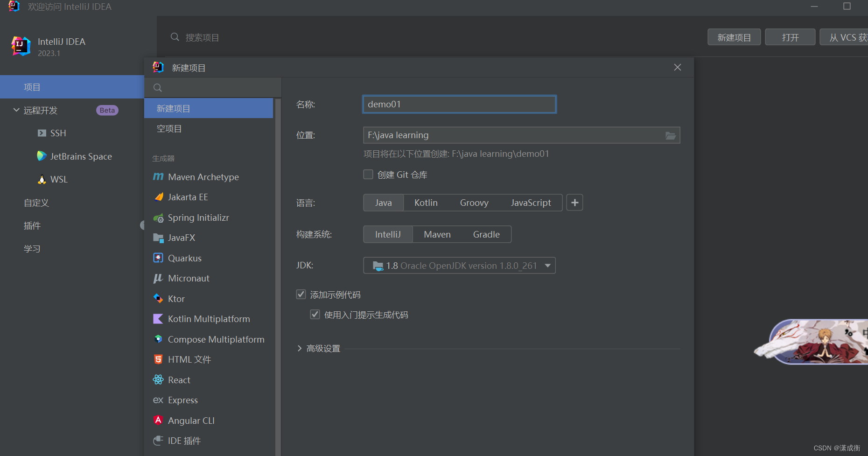Click the IntelliJ IDEA logo in sidebar
The width and height of the screenshot is (868, 456).
pyautogui.click(x=21, y=46)
